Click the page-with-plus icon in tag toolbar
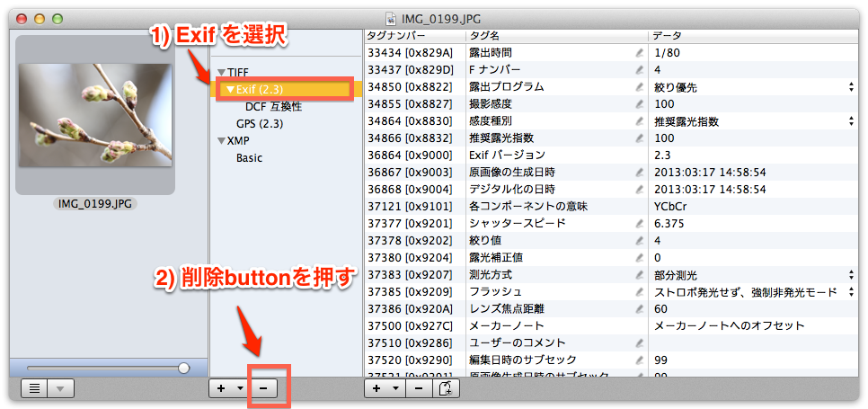This screenshot has width=868, height=409. click(446, 388)
